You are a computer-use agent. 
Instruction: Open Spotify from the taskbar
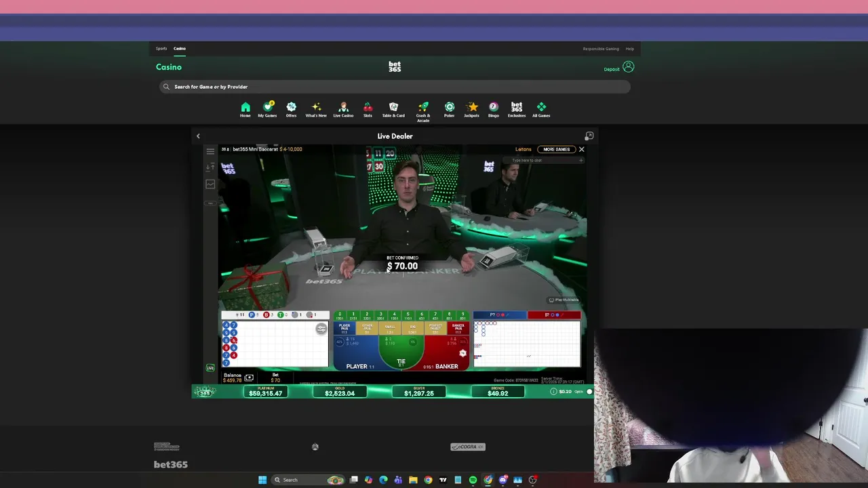(473, 480)
